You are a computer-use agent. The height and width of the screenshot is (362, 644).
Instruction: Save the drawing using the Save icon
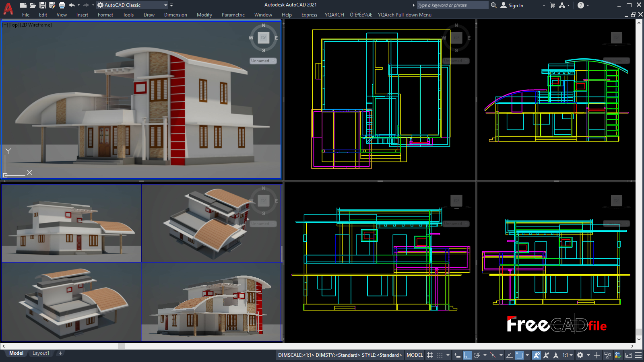click(x=42, y=5)
